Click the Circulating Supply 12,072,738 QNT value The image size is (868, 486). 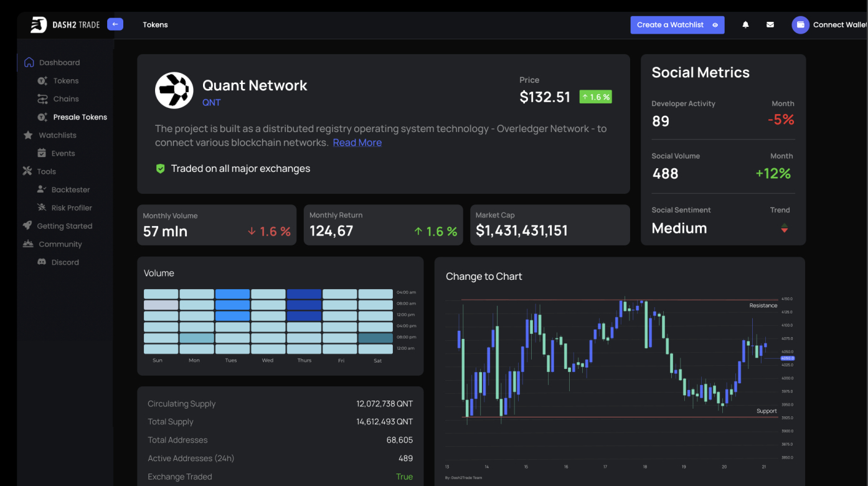pos(385,404)
